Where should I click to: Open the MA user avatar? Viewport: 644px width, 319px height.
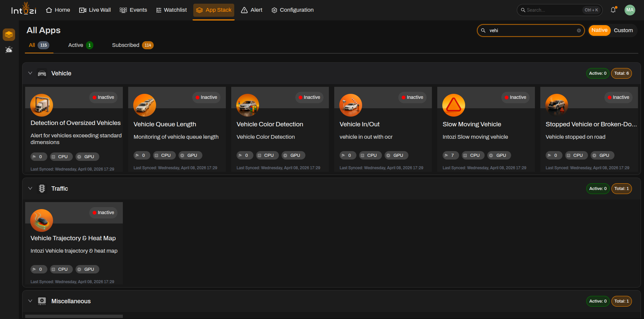point(630,10)
